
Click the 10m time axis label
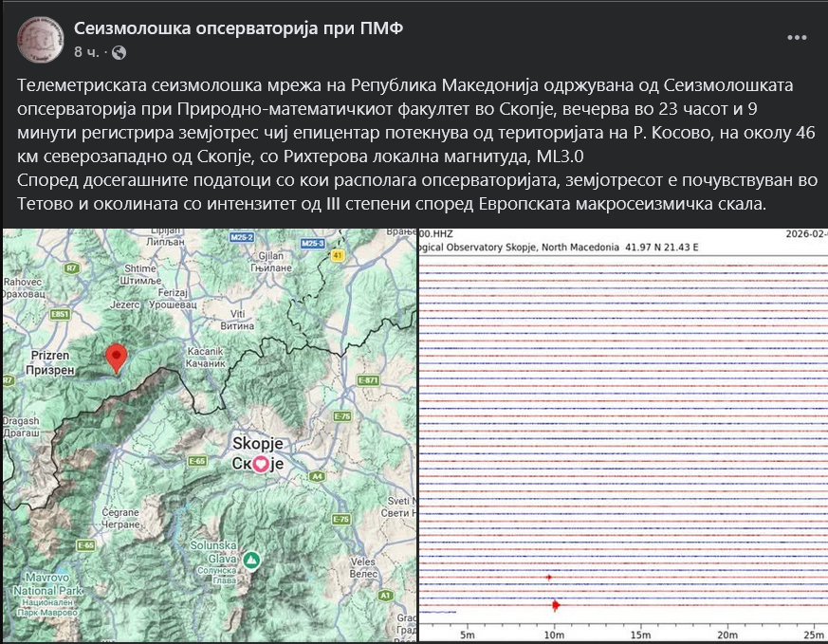tap(554, 634)
